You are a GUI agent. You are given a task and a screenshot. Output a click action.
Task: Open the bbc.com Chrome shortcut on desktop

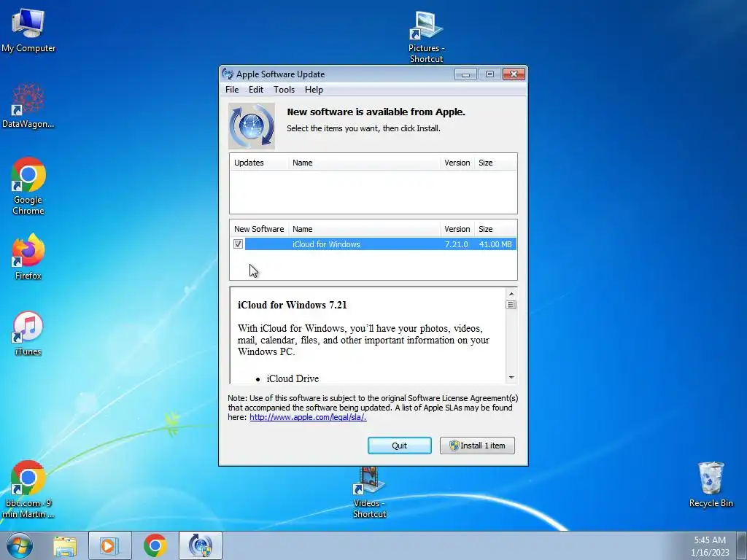pos(28,489)
